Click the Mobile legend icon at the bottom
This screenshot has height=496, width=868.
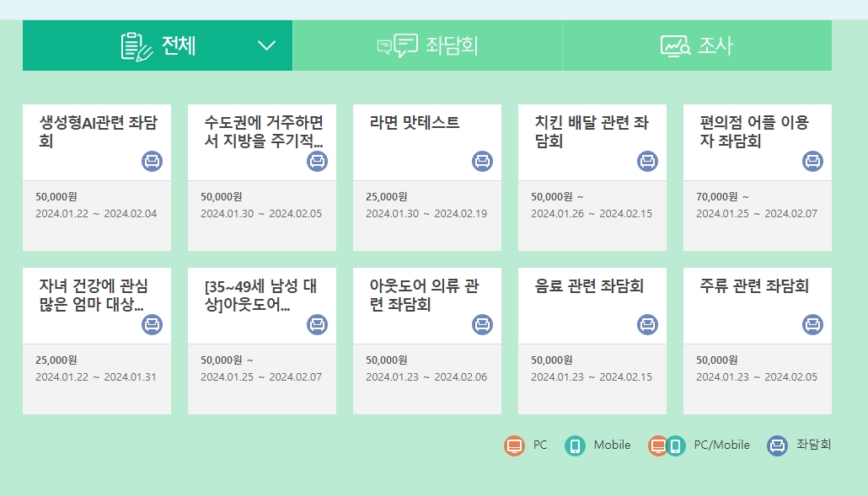576,445
